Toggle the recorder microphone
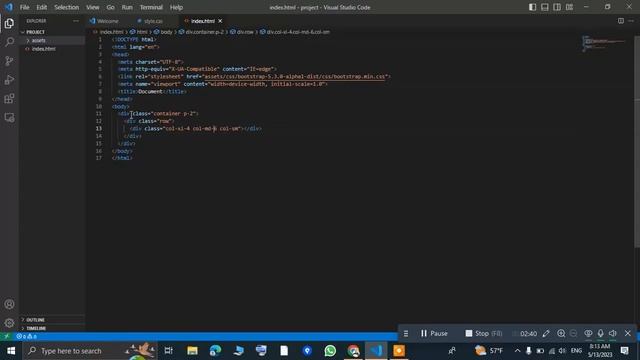Image resolution: width=640 pixels, height=360 pixels. tap(600, 333)
